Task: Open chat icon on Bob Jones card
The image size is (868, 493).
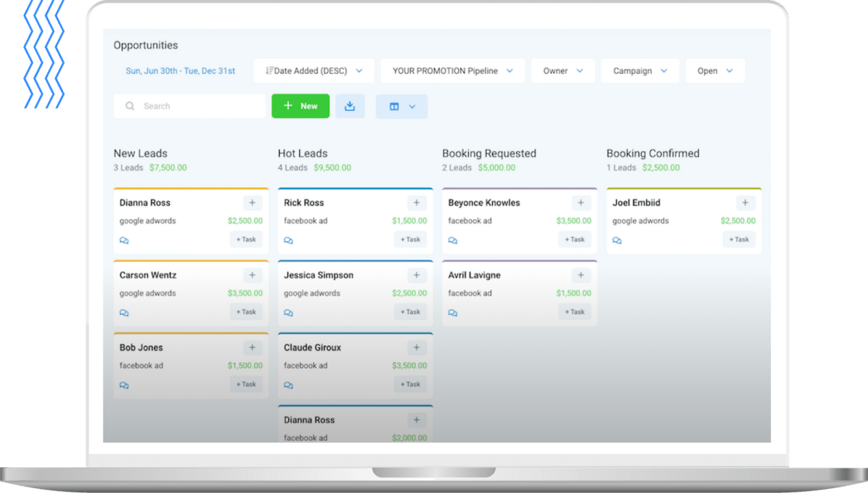Action: 124,385
